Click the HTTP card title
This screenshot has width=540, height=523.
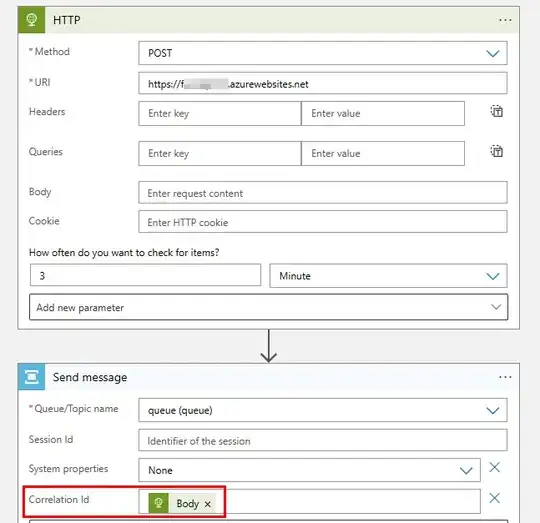(x=67, y=20)
